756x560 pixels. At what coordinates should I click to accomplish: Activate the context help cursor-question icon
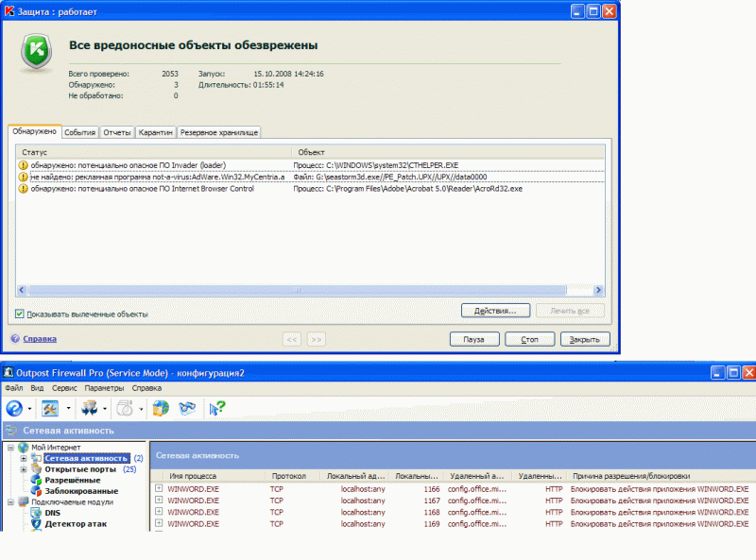click(217, 409)
